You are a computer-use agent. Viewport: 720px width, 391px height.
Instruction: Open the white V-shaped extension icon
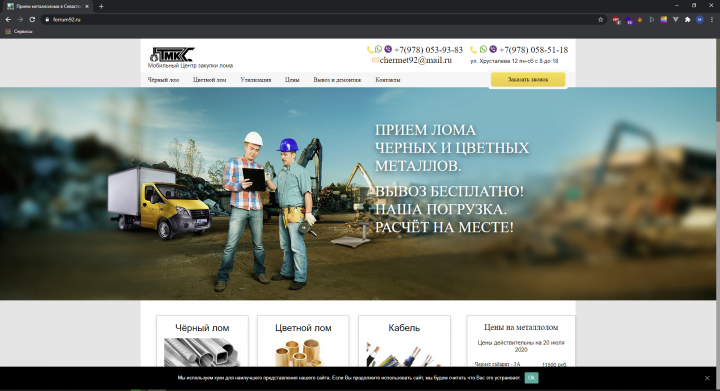[675, 20]
